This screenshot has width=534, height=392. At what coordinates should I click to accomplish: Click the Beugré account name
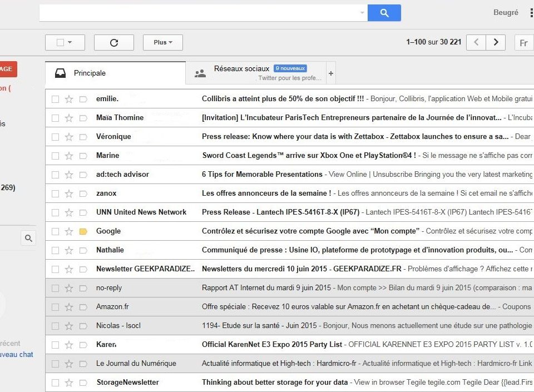click(x=506, y=13)
